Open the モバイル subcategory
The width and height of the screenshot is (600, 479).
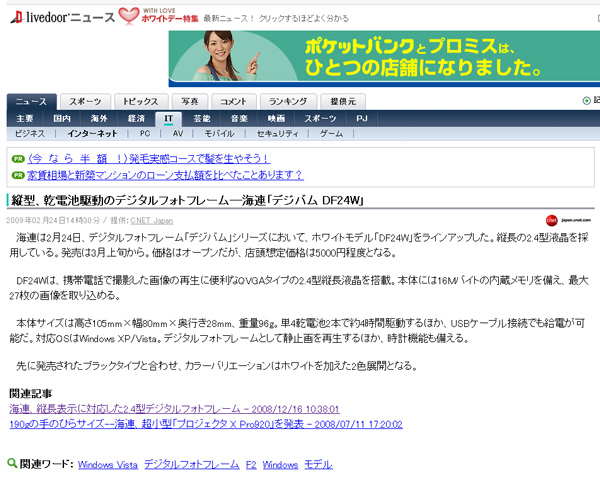pos(219,134)
